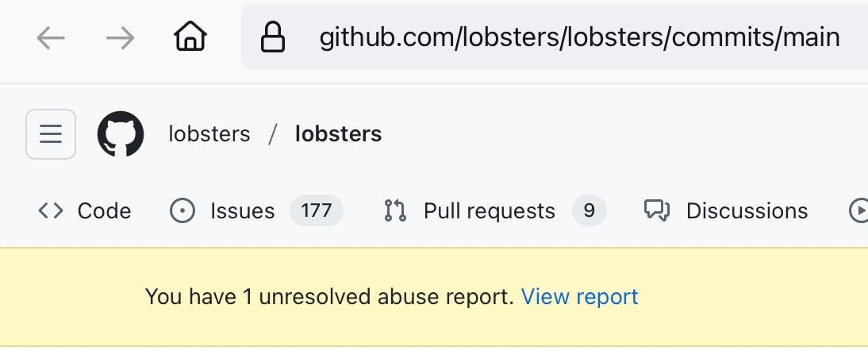This screenshot has height=351, width=868.
Task: Click the browser forward arrow
Action: (120, 38)
